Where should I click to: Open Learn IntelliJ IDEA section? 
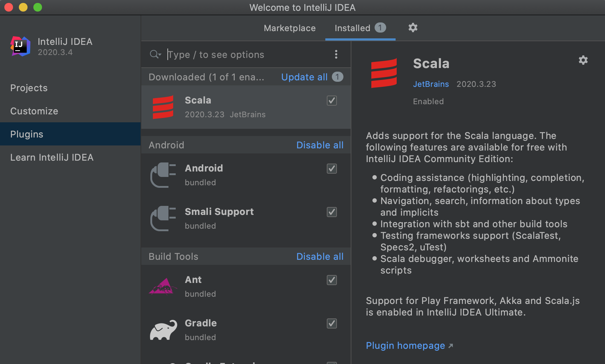(70, 157)
